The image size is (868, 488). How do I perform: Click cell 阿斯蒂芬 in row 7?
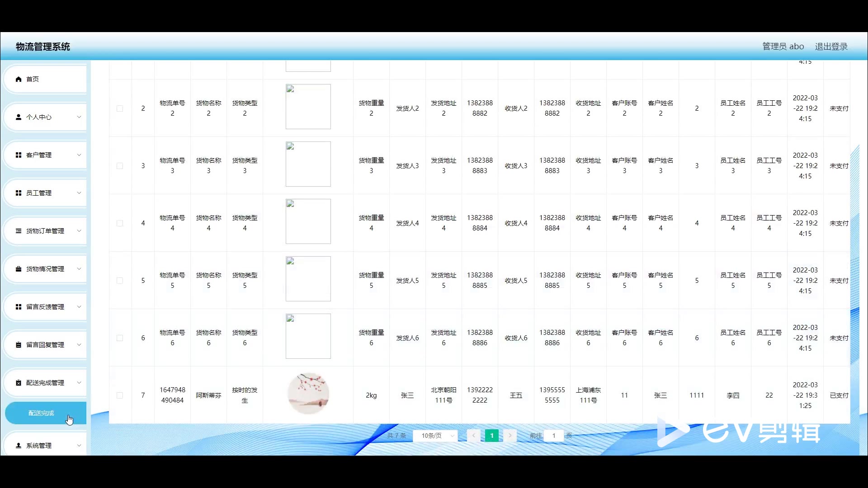208,395
